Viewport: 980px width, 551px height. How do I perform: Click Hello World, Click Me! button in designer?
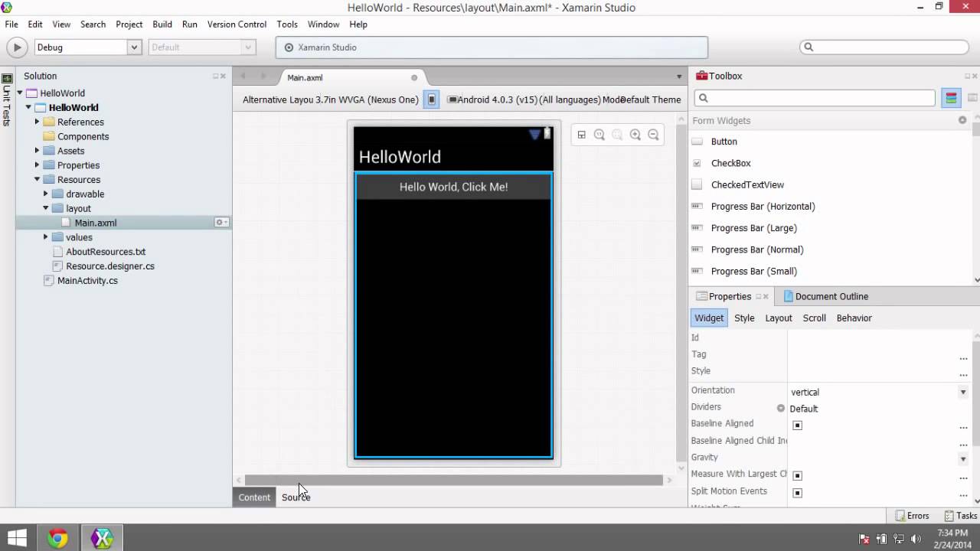(x=453, y=187)
